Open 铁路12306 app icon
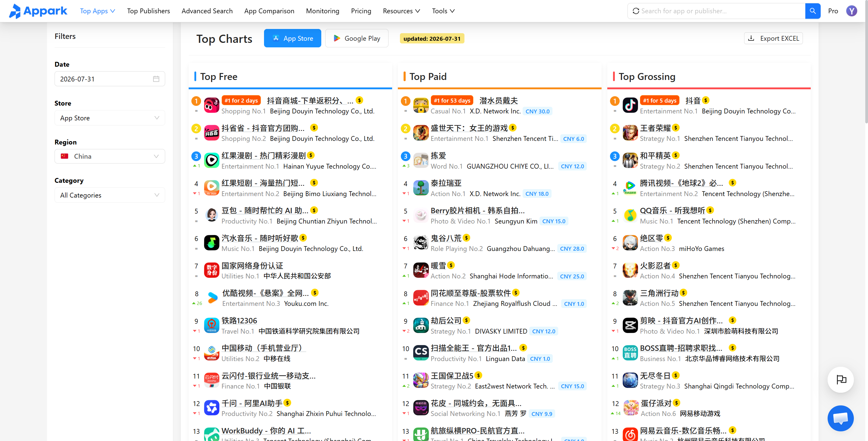 tap(212, 325)
